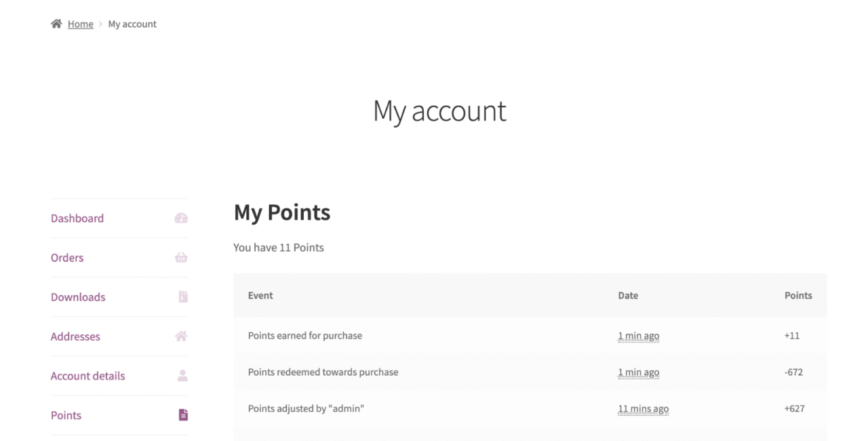Open the Orders menu item
Screen dimensions: 868x441
(67, 258)
